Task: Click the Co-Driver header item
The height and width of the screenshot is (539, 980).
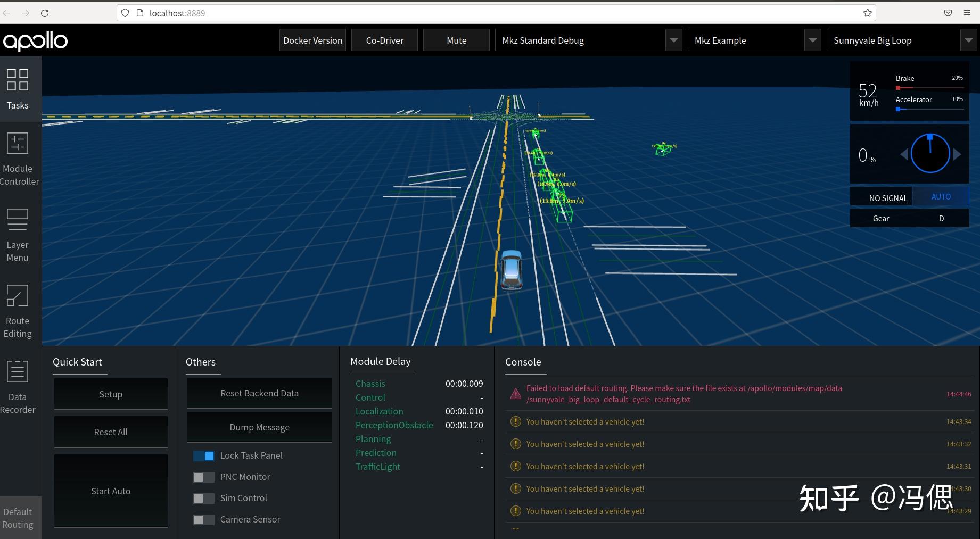Action: click(384, 40)
